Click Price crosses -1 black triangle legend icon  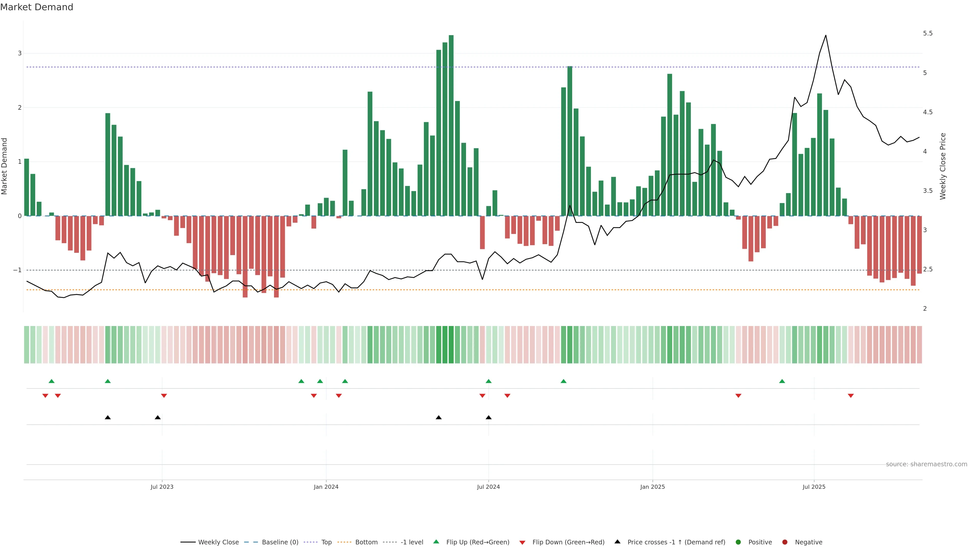pos(617,542)
